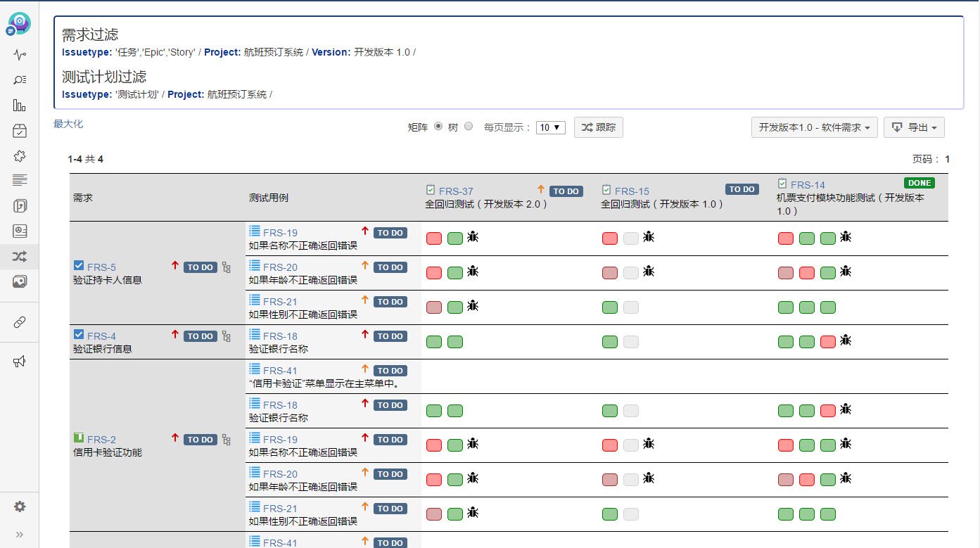Click gray status box for FRS-18 under FRS-4, FRS-15 column

point(631,342)
